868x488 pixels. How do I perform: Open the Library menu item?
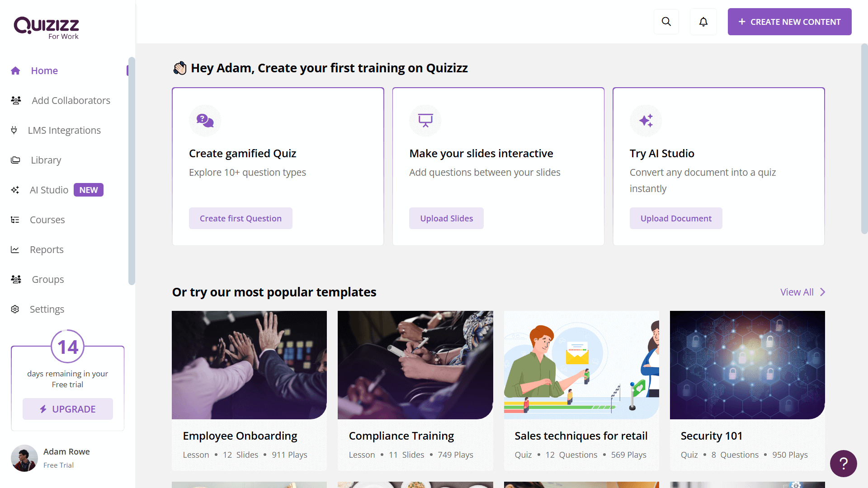(46, 160)
